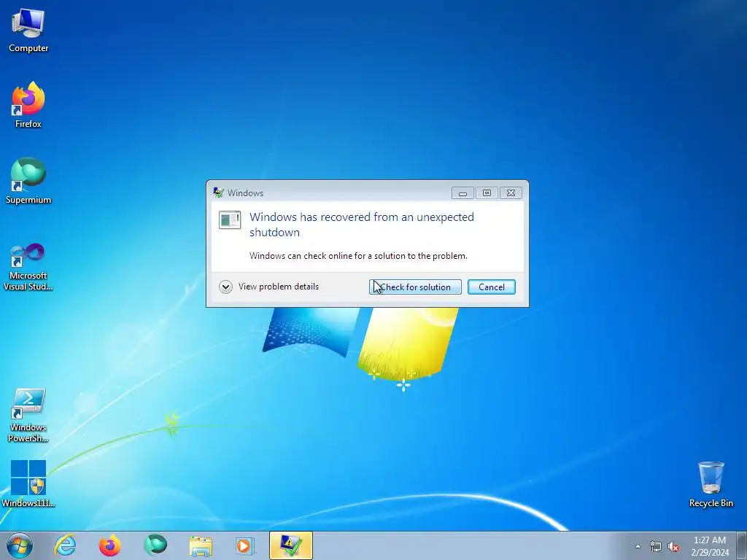This screenshot has height=560, width=747.
Task: Minimize the Windows dialog
Action: 462,192
